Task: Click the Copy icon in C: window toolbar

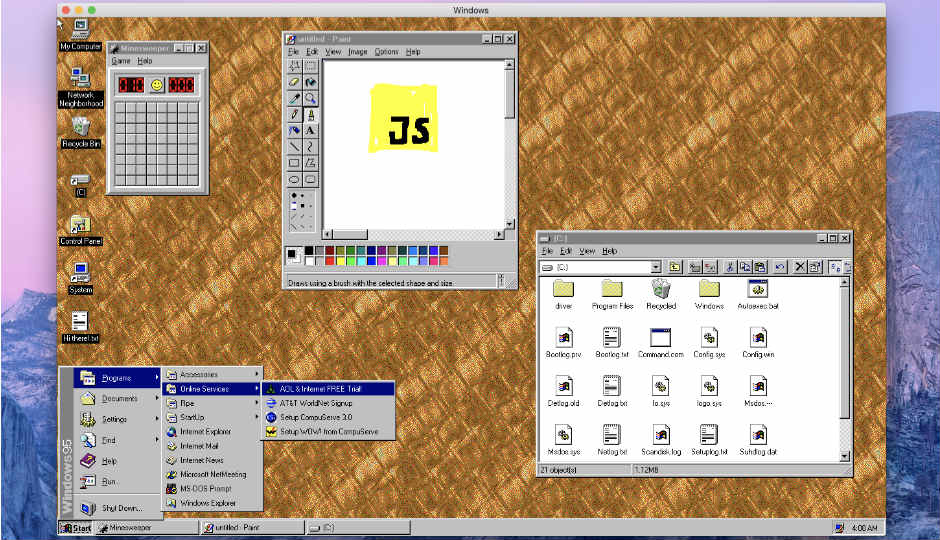Action: (x=745, y=267)
